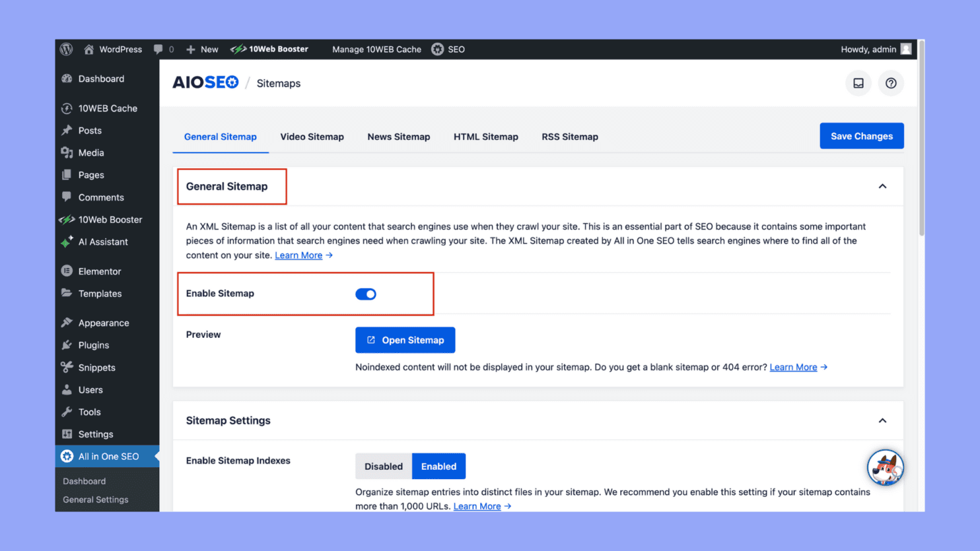Switch to the HTML Sitemap tab

(486, 137)
